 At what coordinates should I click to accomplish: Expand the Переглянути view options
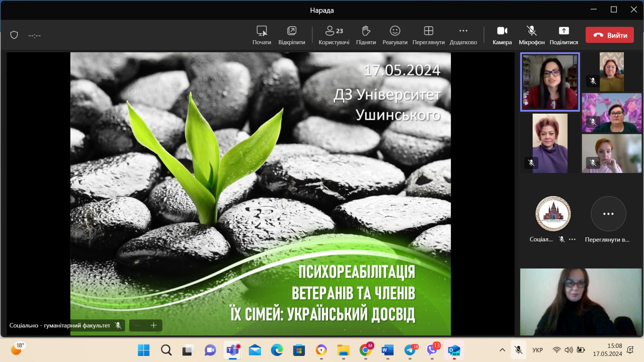(428, 35)
